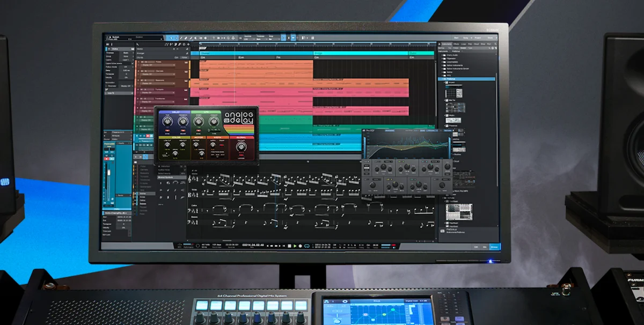The width and height of the screenshot is (644, 325).
Task: Select the Outro arranger section
Action: pyautogui.click(x=421, y=54)
